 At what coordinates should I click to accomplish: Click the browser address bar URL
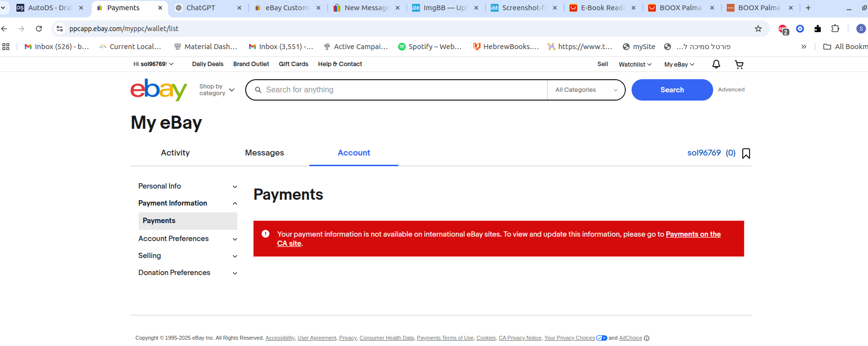(124, 29)
